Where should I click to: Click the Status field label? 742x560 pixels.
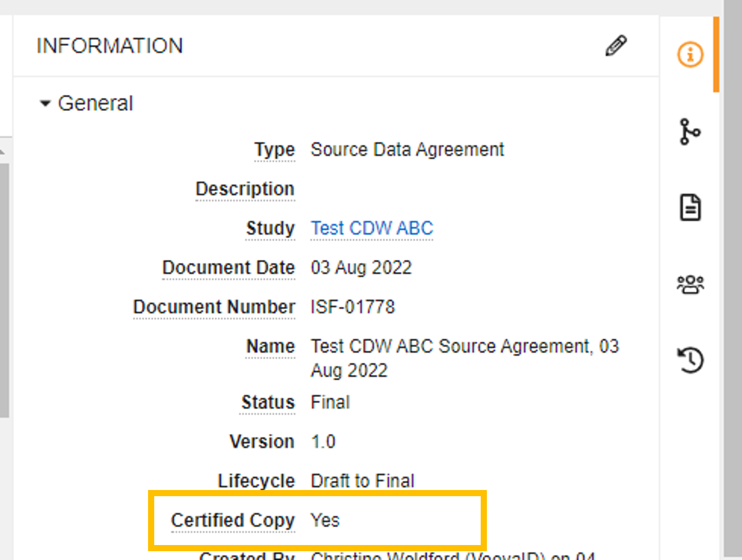pyautogui.click(x=268, y=402)
